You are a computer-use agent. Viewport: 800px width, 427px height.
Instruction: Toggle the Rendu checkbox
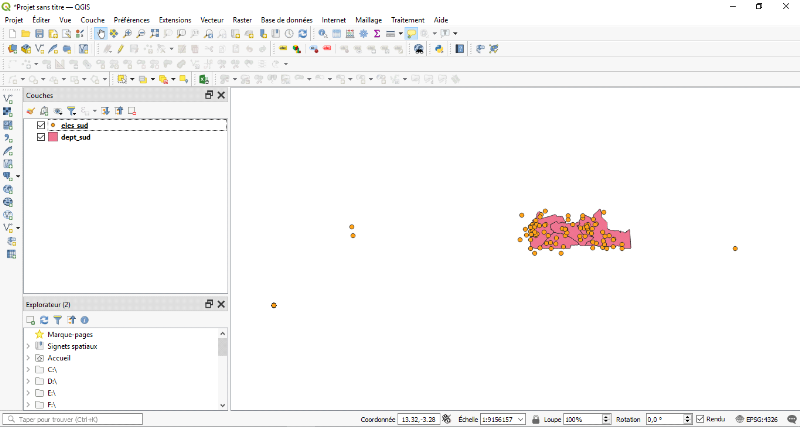click(x=700, y=419)
